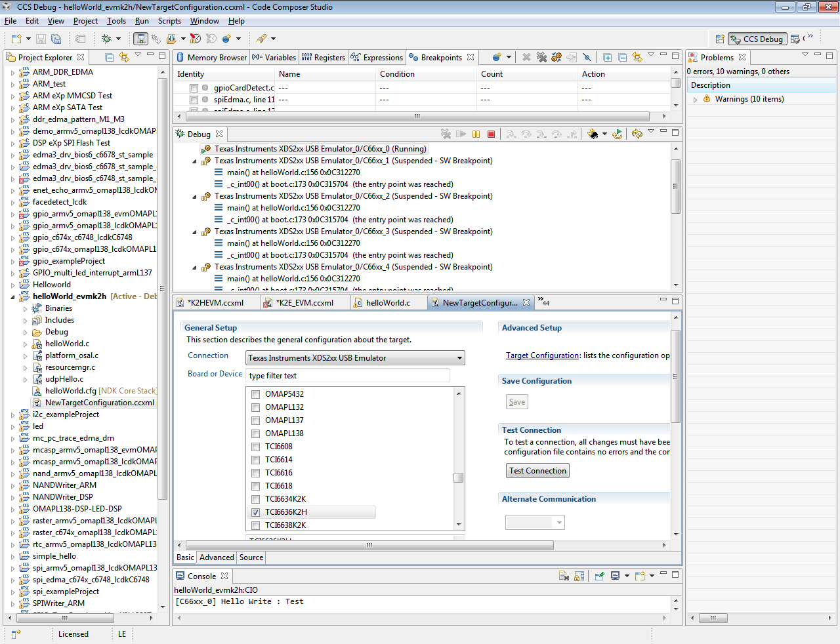Open the Memory Browser tab

[x=211, y=58]
